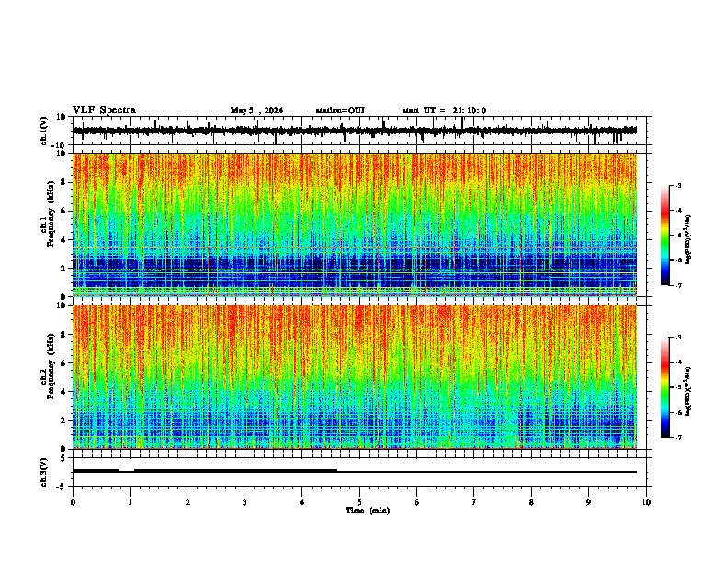Click the time axis tick label '10'
The image size is (728, 563).
(x=646, y=502)
